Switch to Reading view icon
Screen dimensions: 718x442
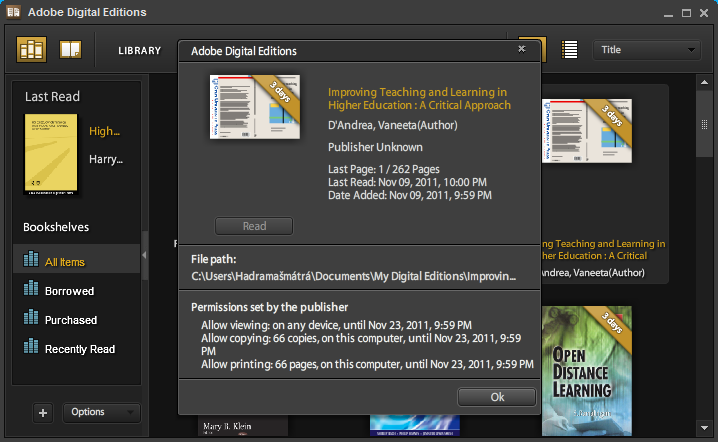pos(71,49)
